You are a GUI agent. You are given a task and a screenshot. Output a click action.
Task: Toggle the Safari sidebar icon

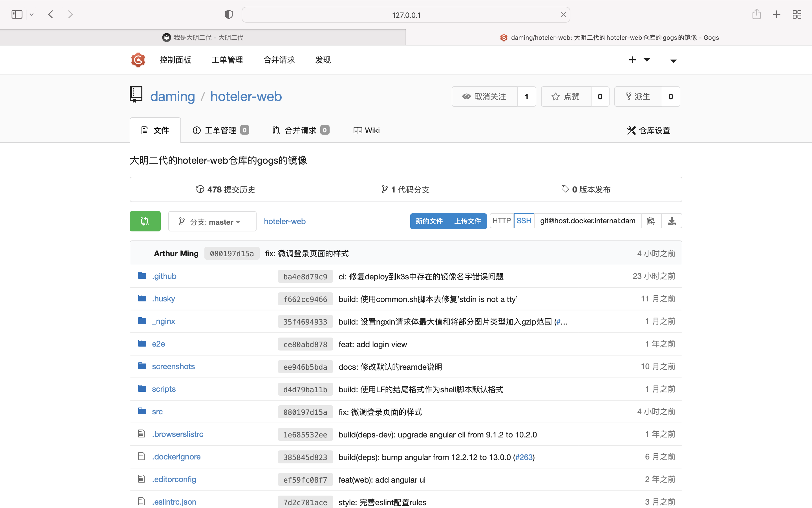tap(17, 14)
